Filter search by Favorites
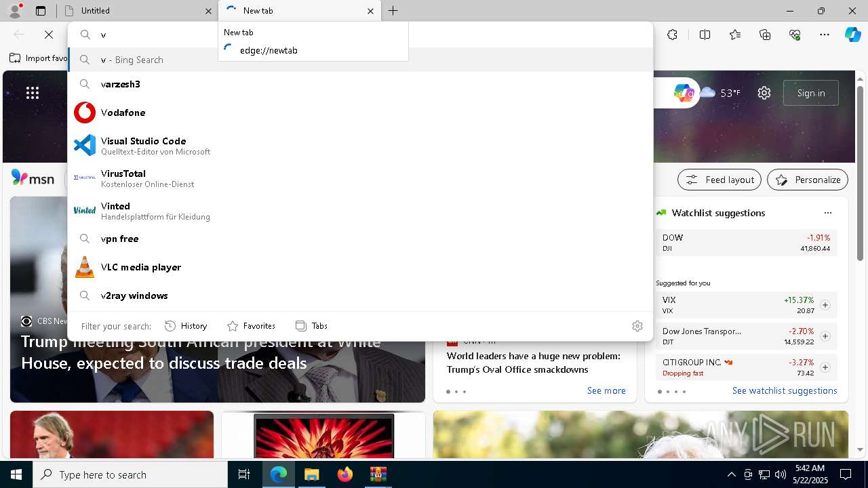 coord(251,326)
